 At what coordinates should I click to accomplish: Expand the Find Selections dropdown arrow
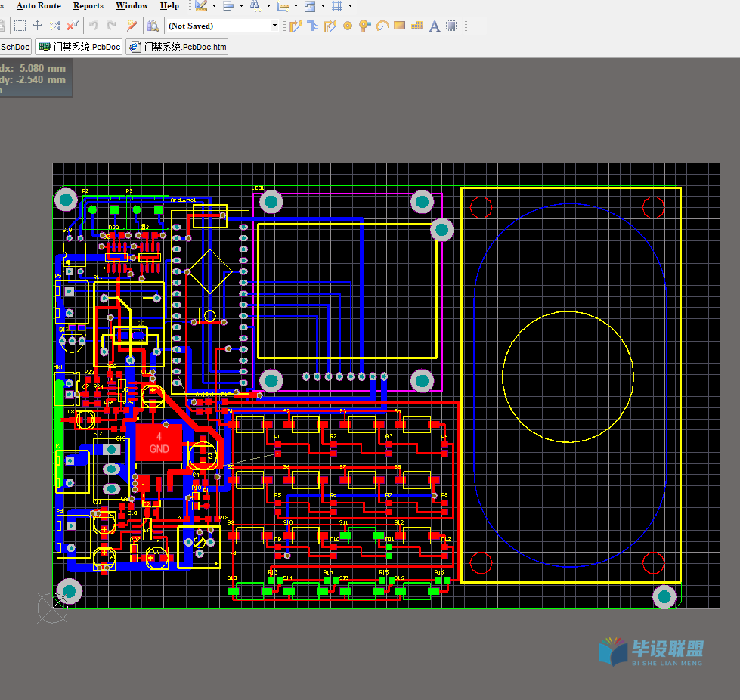click(x=268, y=6)
